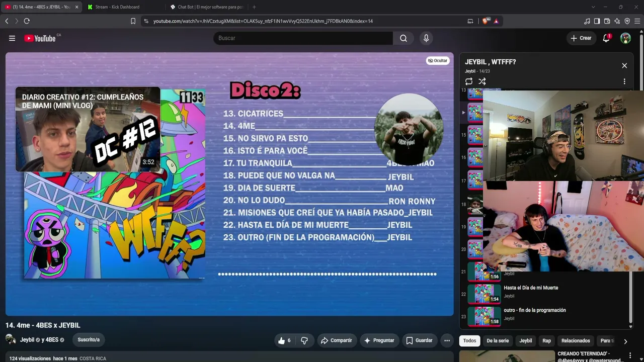This screenshot has height=362, width=644.
Task: Click the JEYBIL, WTFFF? playlist title
Action: [491, 62]
